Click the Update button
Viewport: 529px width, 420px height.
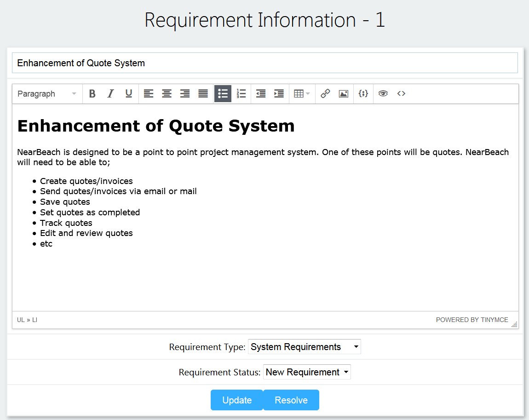pyautogui.click(x=237, y=400)
